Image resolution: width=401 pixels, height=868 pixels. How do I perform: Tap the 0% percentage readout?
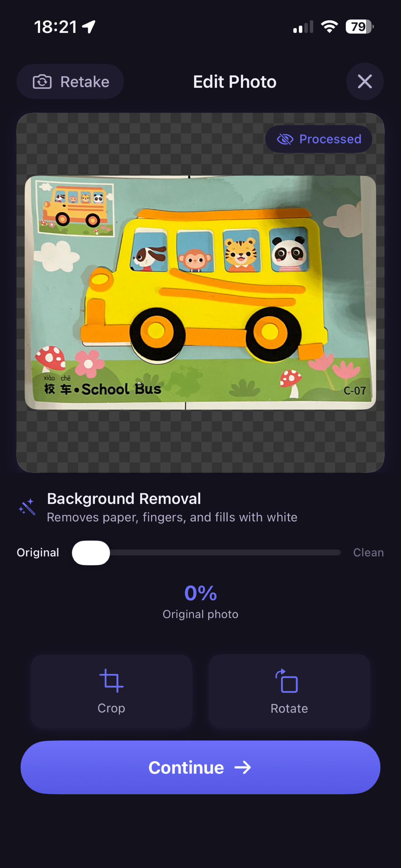click(200, 593)
